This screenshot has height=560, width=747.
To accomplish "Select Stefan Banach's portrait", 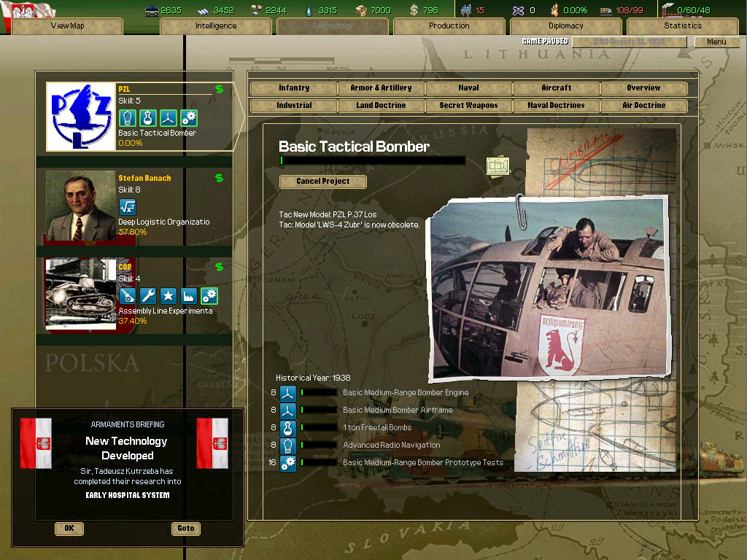I will coord(81,205).
